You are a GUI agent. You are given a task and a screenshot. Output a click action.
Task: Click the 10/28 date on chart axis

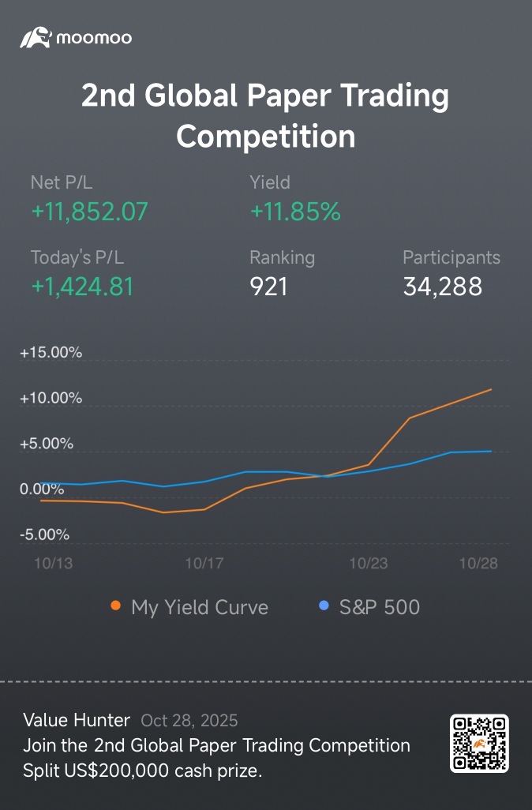479,564
